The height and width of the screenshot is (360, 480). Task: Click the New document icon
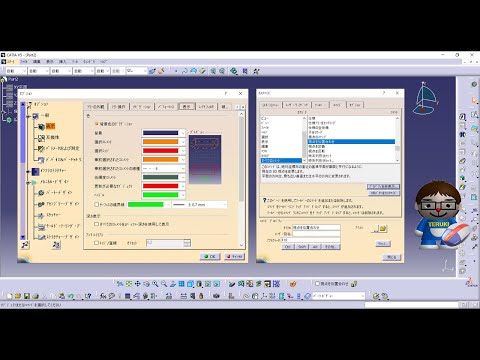(9, 296)
